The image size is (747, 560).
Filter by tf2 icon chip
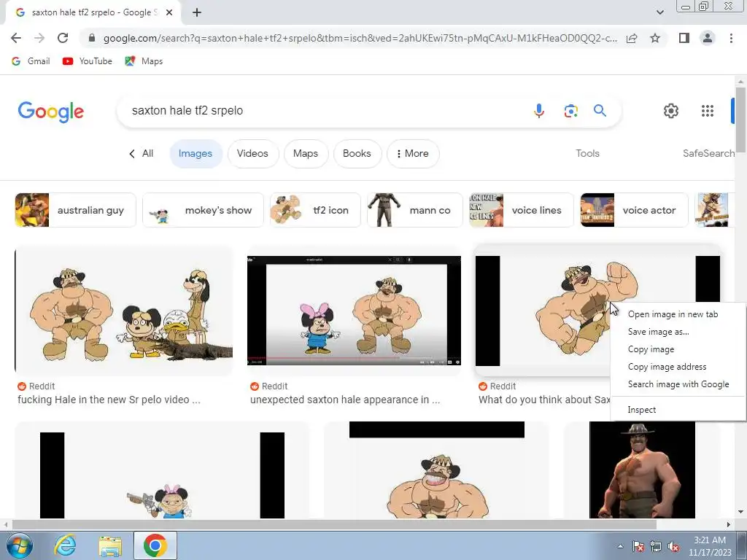pos(315,210)
